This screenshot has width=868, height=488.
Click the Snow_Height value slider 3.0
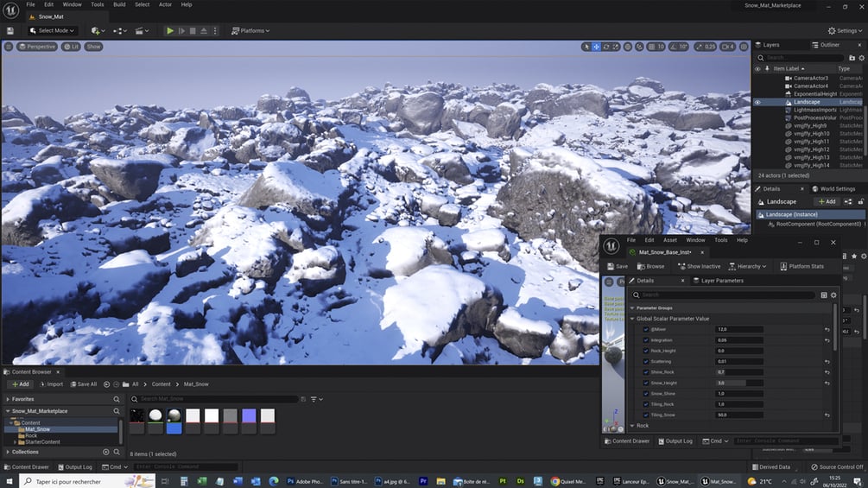tap(739, 383)
